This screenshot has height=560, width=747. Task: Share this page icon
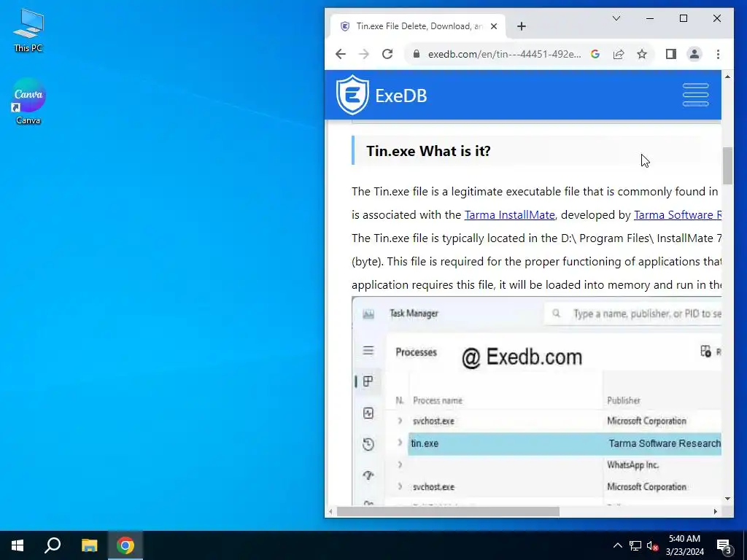point(619,54)
